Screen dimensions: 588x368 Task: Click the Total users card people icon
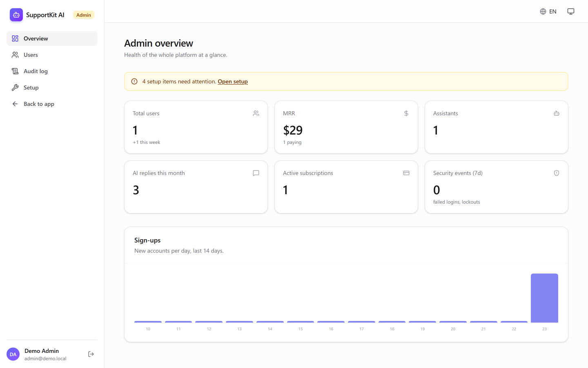[x=256, y=113]
